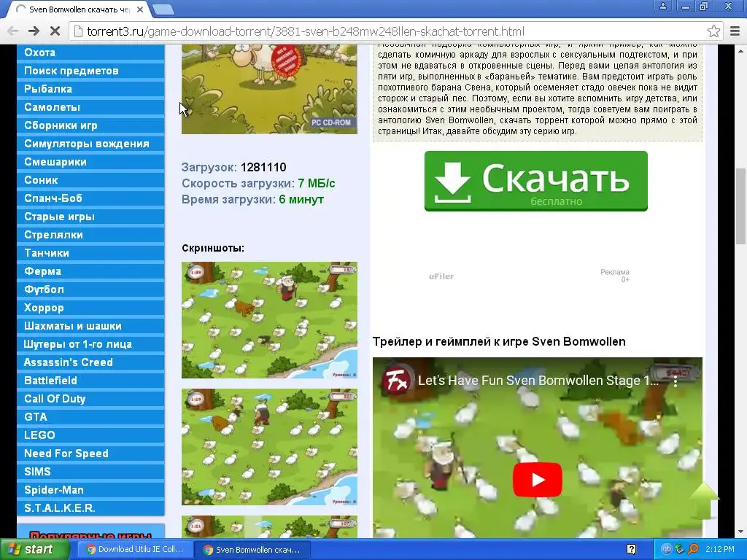Browse the Spider-Man category
This screenshot has height=560, width=747.
click(90, 489)
